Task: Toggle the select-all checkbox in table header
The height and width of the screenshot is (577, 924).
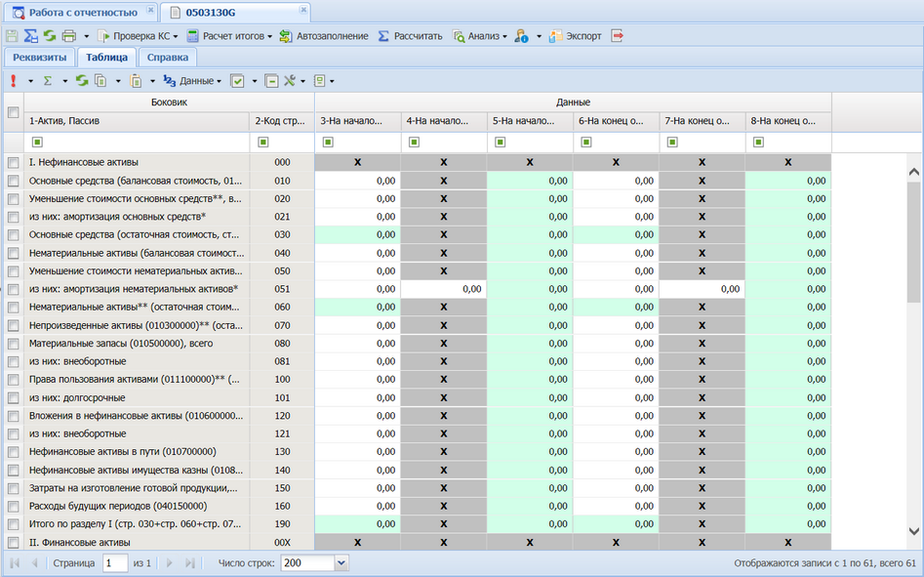Action: tap(13, 112)
